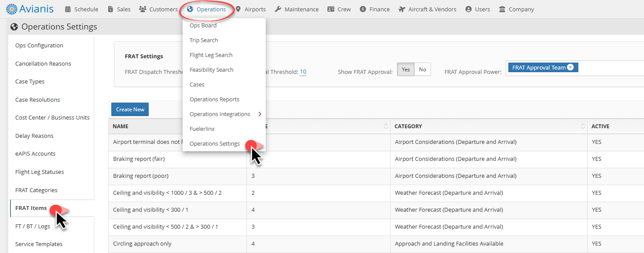Image resolution: width=644 pixels, height=253 pixels.
Task: Click the Schedule calendar icon
Action: tap(68, 9)
